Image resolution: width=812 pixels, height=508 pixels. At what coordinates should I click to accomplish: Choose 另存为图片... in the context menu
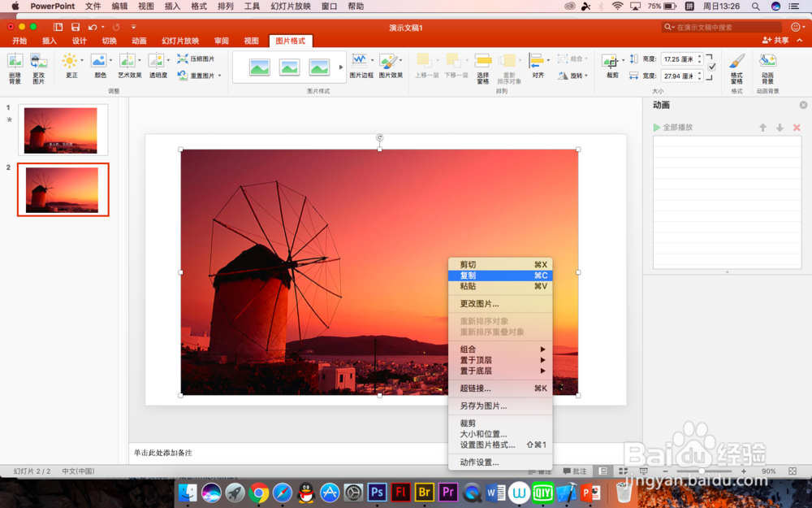click(500, 406)
